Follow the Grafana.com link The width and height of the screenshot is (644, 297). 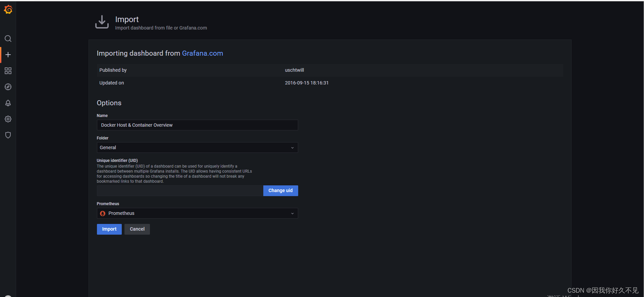click(203, 53)
